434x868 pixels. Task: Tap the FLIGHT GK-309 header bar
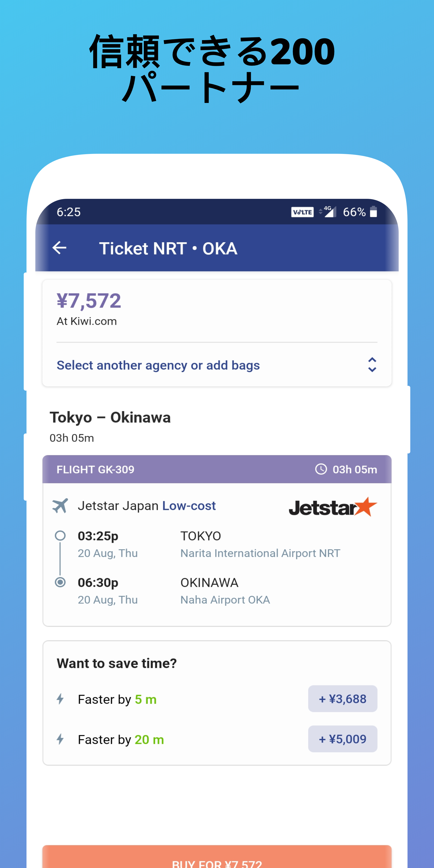pos(217,469)
